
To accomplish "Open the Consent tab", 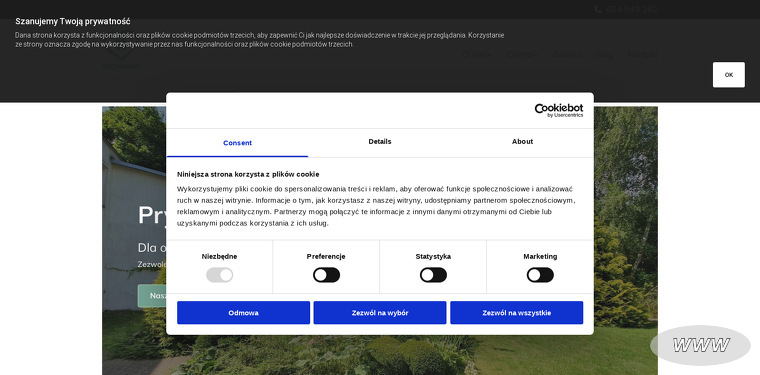I will pos(238,143).
